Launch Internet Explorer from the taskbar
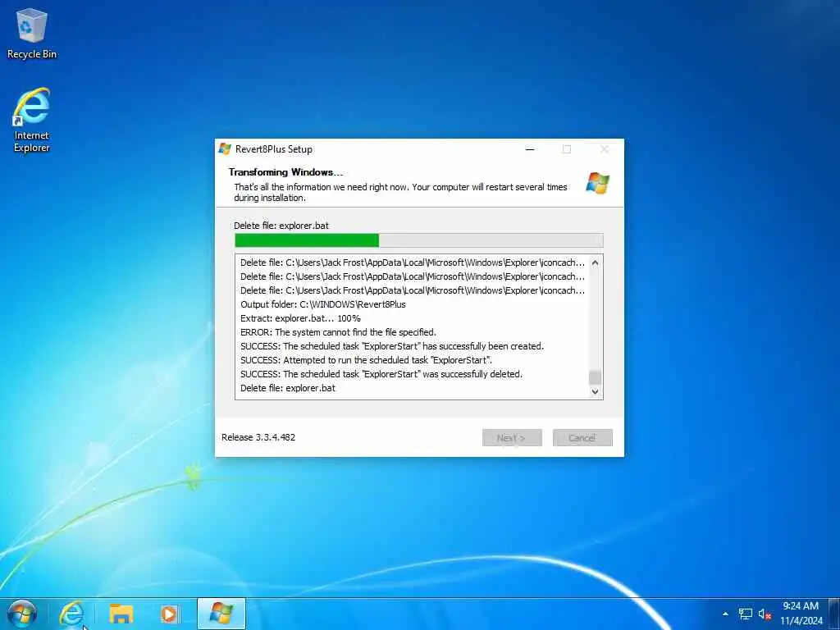The height and width of the screenshot is (630, 840). [x=71, y=614]
